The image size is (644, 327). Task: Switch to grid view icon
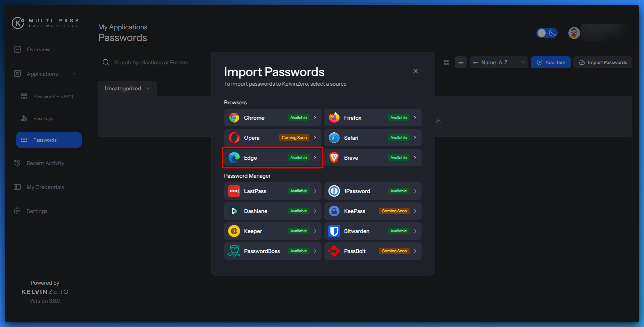pyautogui.click(x=446, y=62)
